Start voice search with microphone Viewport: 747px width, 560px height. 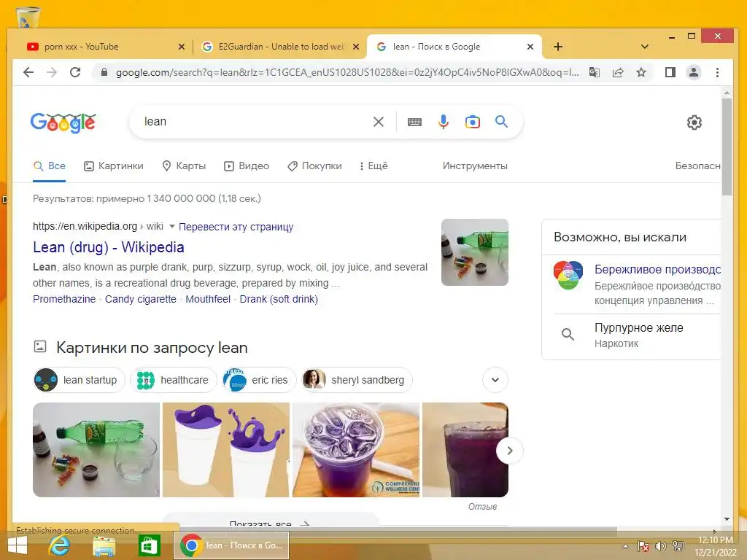click(444, 122)
